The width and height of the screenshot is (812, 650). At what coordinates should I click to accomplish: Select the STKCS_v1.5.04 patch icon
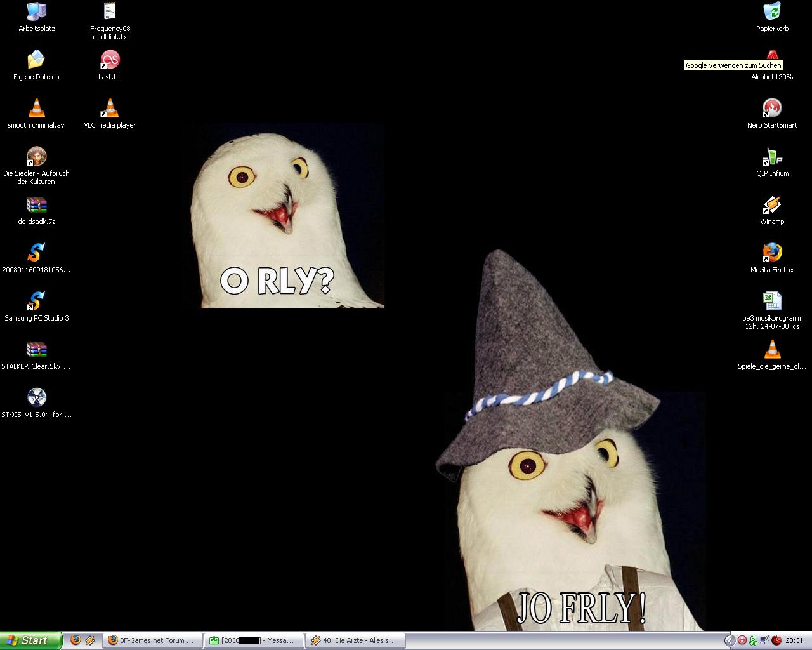36,403
